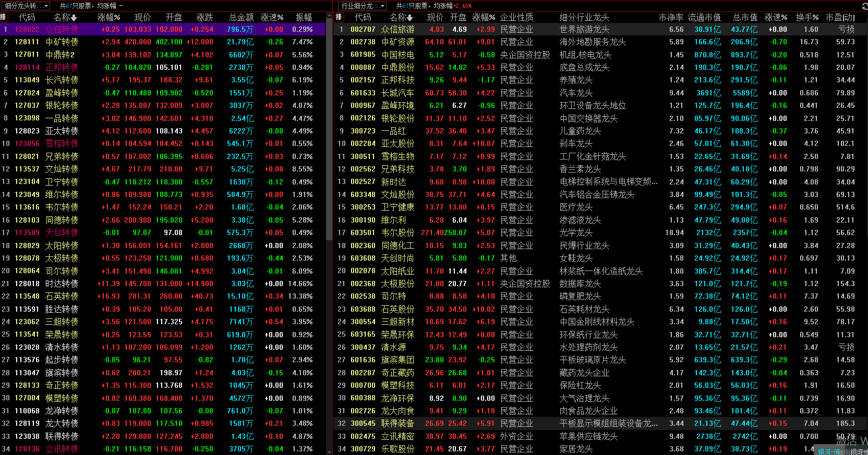
Task: Open the 长城汽车 stock entry
Action: pos(397,93)
